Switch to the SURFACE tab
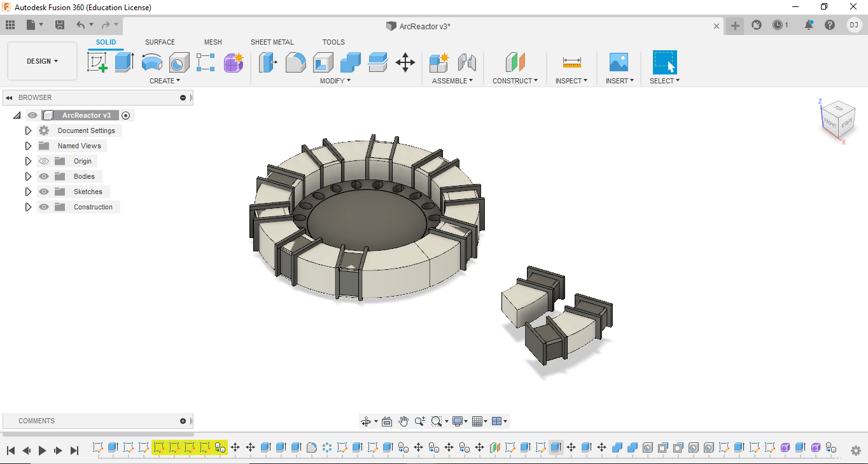The image size is (868, 464). 160,42
